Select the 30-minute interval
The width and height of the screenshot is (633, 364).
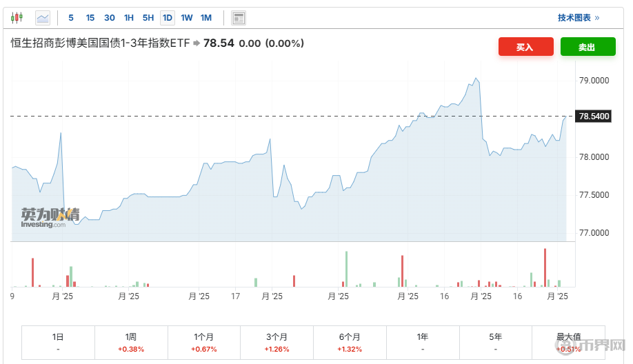pyautogui.click(x=110, y=17)
